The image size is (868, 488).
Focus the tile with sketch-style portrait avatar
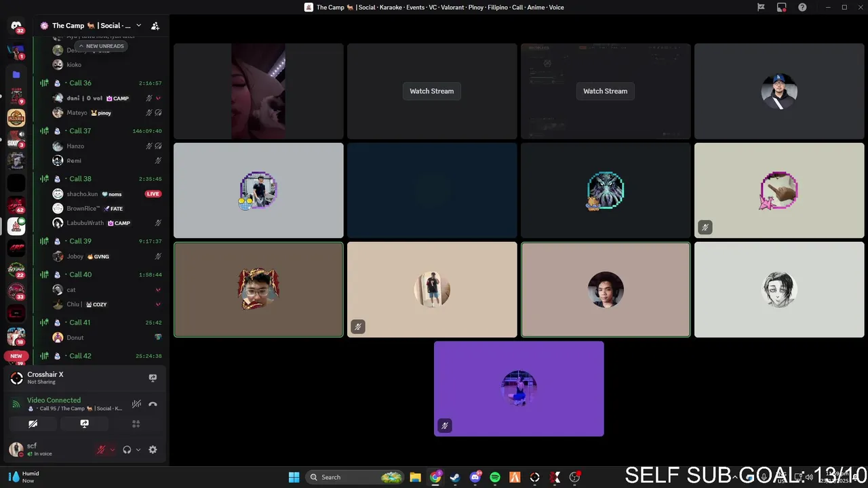[x=779, y=289]
